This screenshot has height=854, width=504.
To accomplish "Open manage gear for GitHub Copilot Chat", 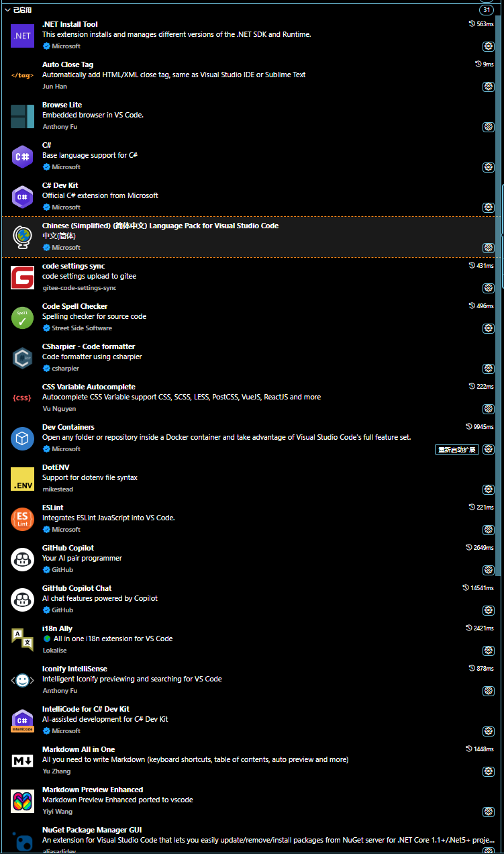I will pyautogui.click(x=488, y=610).
